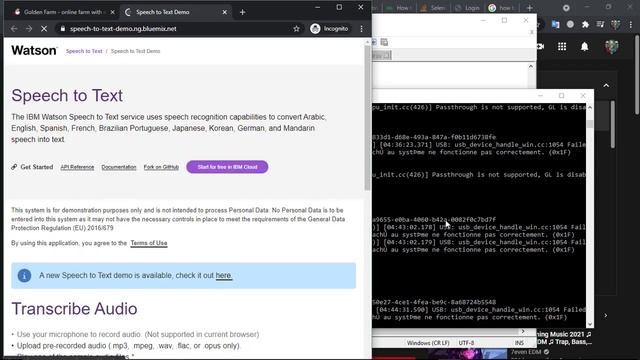Click the Transcribe Audio heading
The image size is (640, 360).
click(x=74, y=309)
